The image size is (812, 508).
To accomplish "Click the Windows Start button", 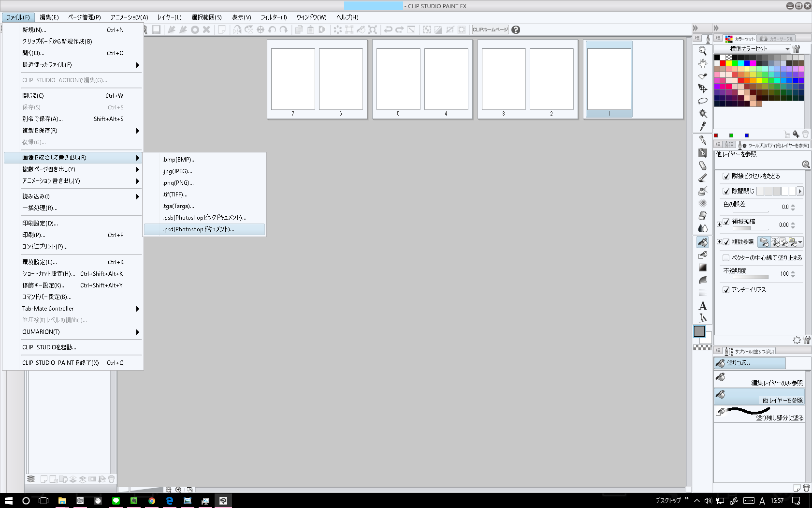I will (8, 501).
